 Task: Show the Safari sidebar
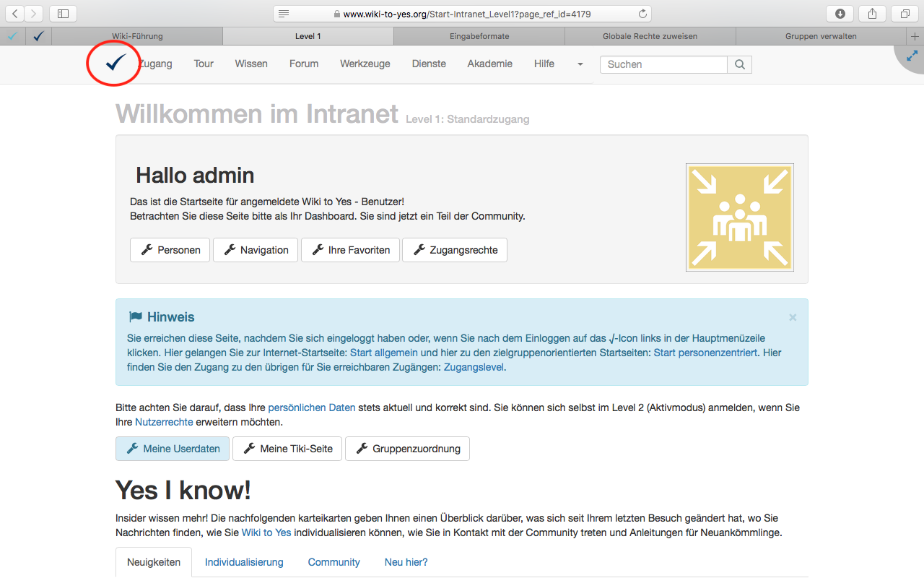tap(64, 14)
